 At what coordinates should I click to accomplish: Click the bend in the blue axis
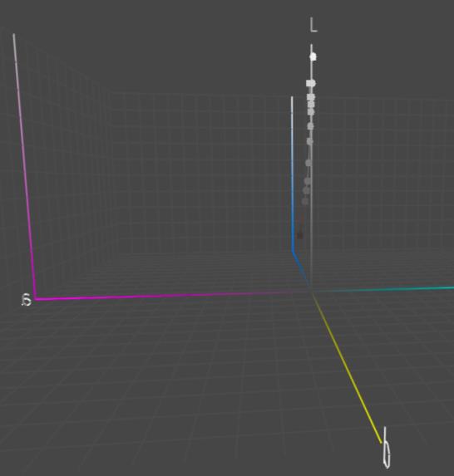pos(293,252)
